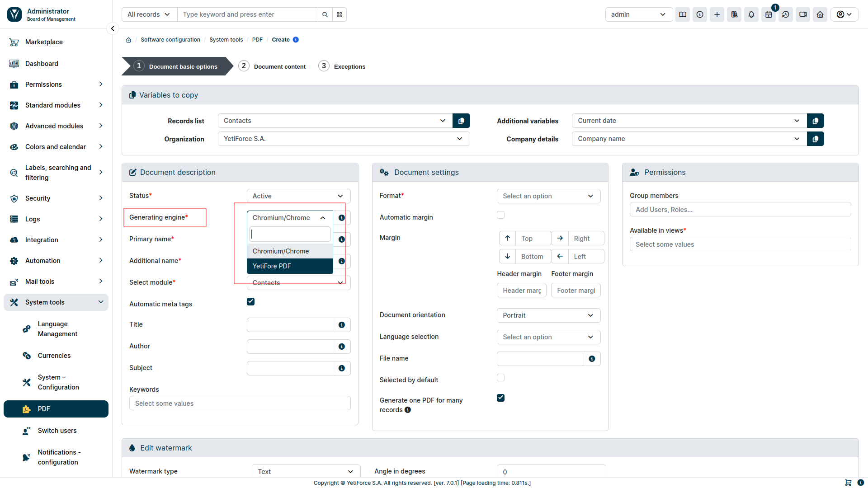
Task: Open Watermark type Text dropdown
Action: tap(306, 471)
